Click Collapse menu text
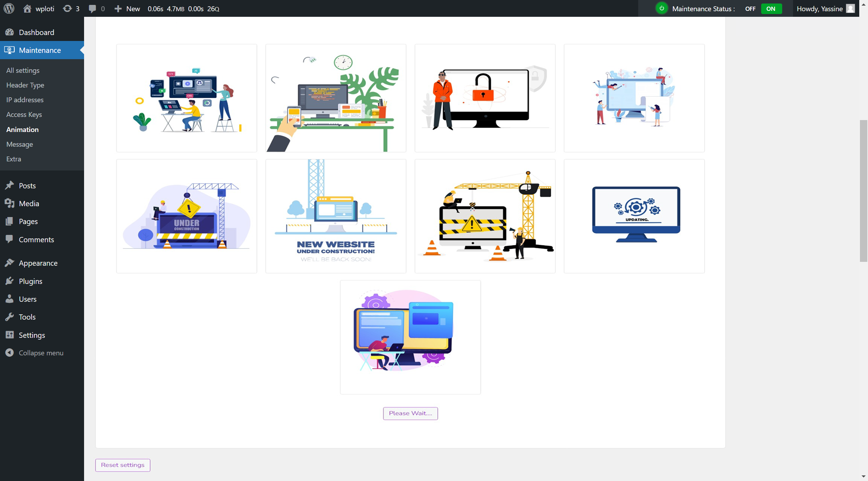The height and width of the screenshot is (481, 868). [41, 353]
